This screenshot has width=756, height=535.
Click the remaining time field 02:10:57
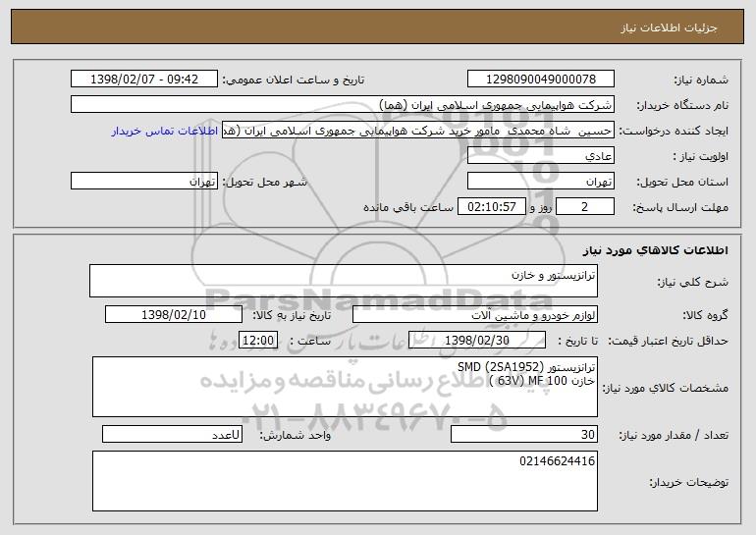(491, 207)
